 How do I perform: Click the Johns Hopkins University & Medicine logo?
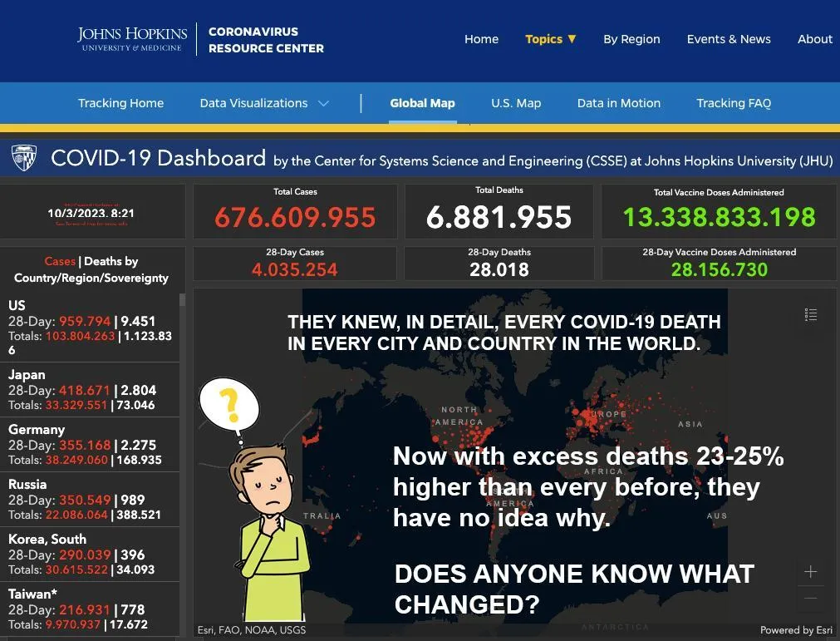click(x=132, y=38)
